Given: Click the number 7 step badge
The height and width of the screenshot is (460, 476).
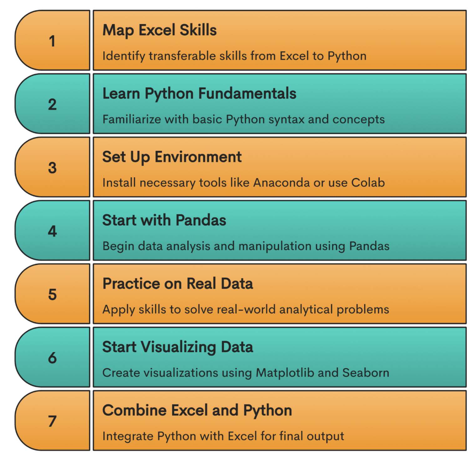Looking at the screenshot, I should [x=52, y=421].
